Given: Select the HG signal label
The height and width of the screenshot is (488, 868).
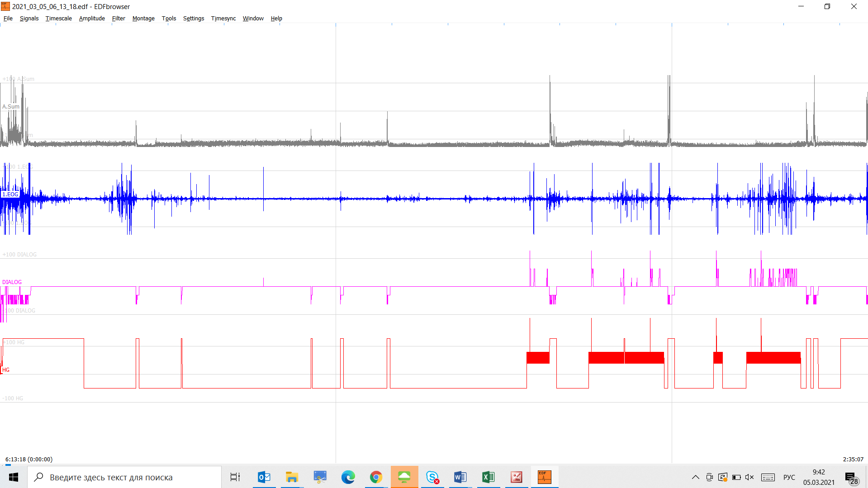Looking at the screenshot, I should click(6, 370).
